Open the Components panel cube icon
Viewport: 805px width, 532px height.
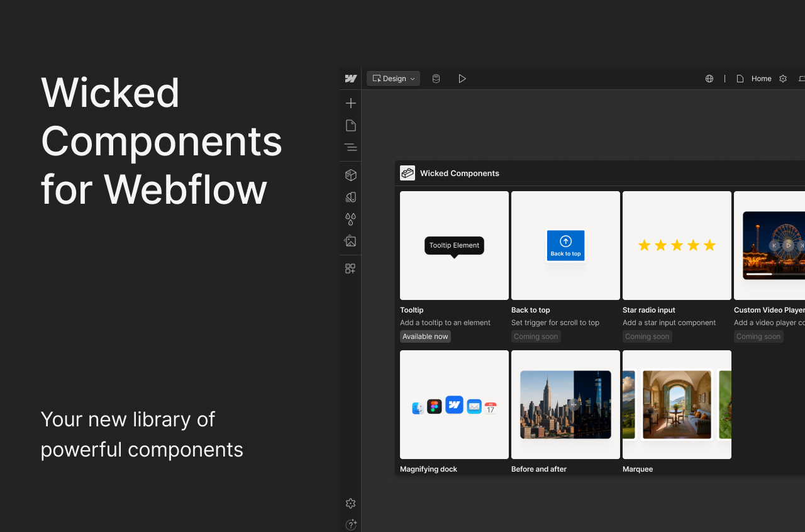(x=350, y=175)
